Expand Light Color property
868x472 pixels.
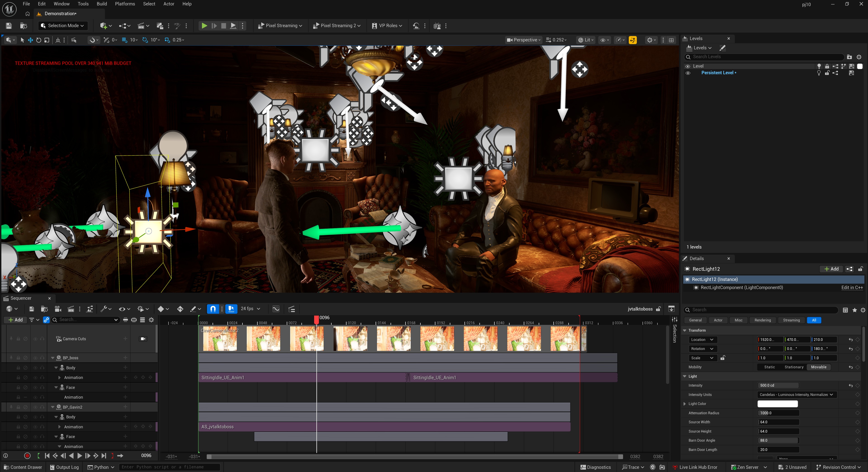coord(685,403)
